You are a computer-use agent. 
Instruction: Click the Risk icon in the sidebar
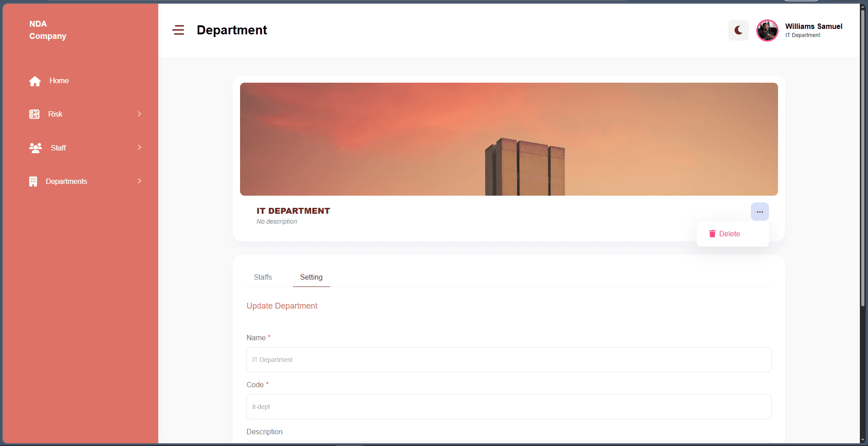coord(34,114)
